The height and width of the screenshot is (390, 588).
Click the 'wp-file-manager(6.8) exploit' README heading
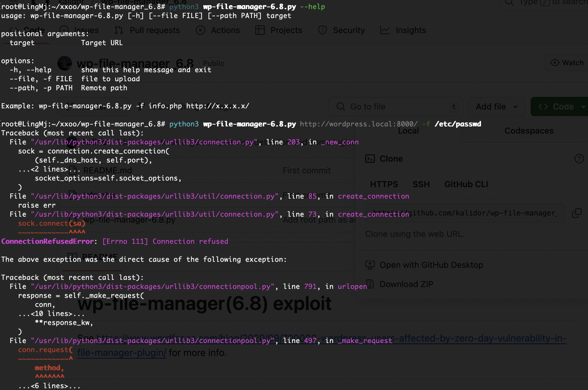pyautogui.click(x=204, y=303)
